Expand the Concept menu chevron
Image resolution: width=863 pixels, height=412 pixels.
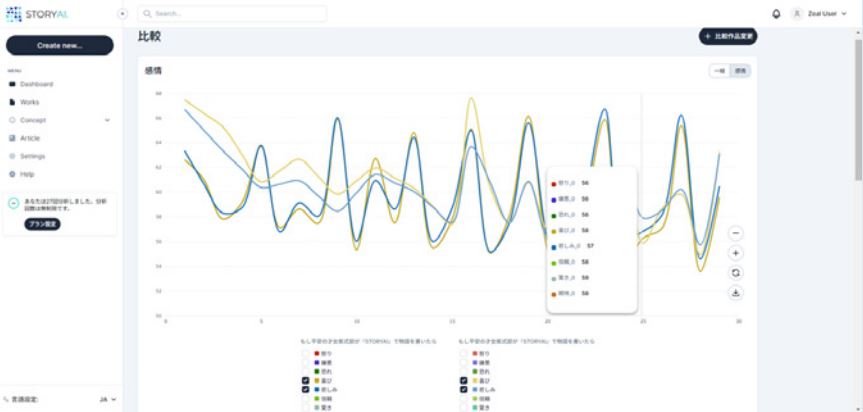click(107, 120)
